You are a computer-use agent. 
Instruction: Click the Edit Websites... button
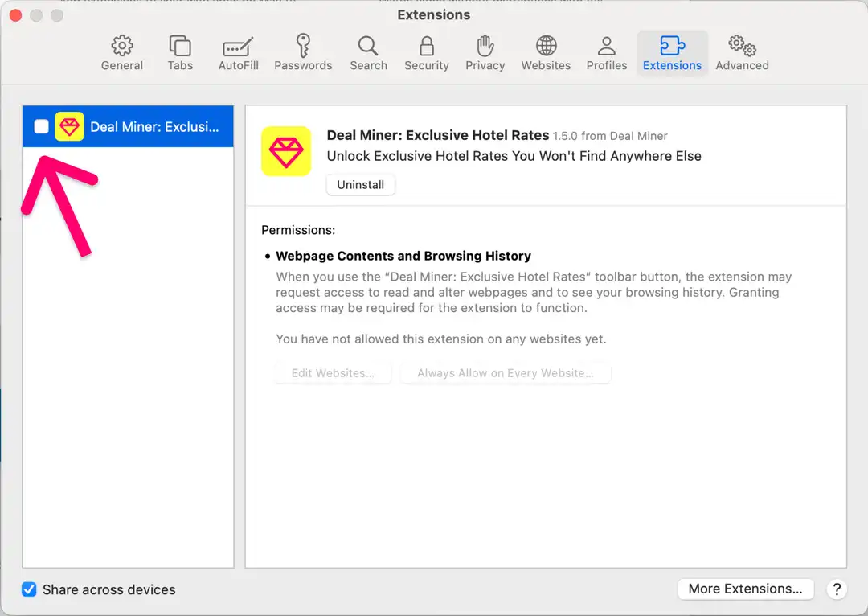333,373
